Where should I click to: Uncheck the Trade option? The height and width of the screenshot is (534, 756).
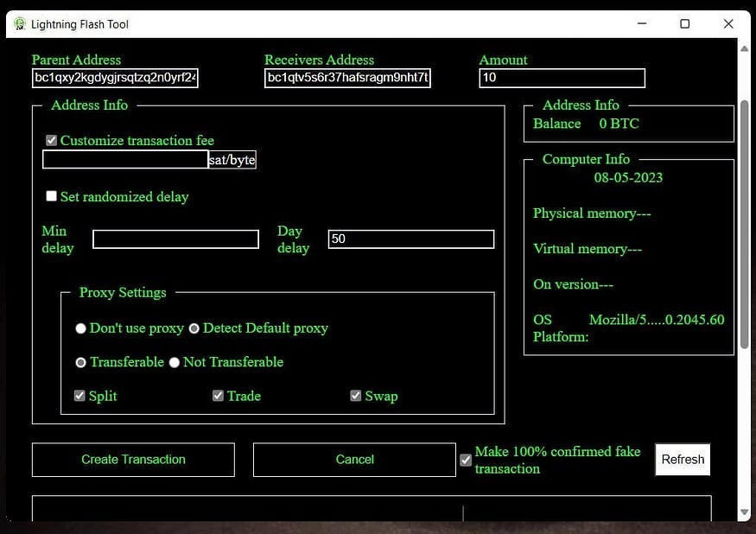pos(218,396)
